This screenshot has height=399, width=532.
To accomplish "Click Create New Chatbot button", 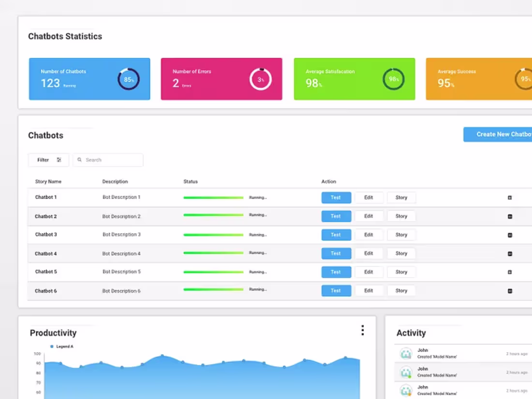I will 498,134.
